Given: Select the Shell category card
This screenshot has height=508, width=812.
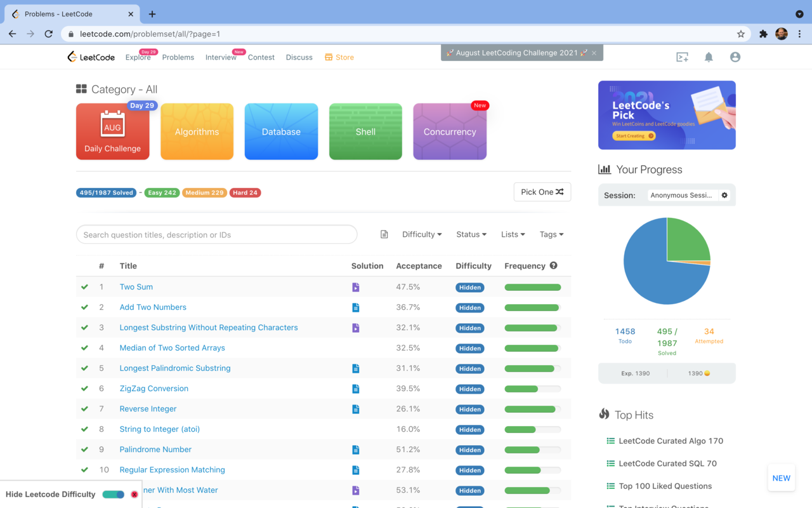Looking at the screenshot, I should coord(365,131).
